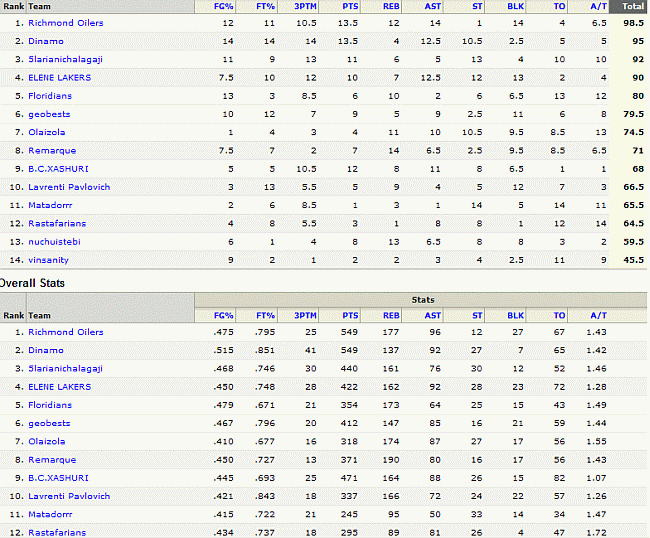Select Dinamo total score 95
The height and width of the screenshot is (538, 650).
[x=638, y=41]
